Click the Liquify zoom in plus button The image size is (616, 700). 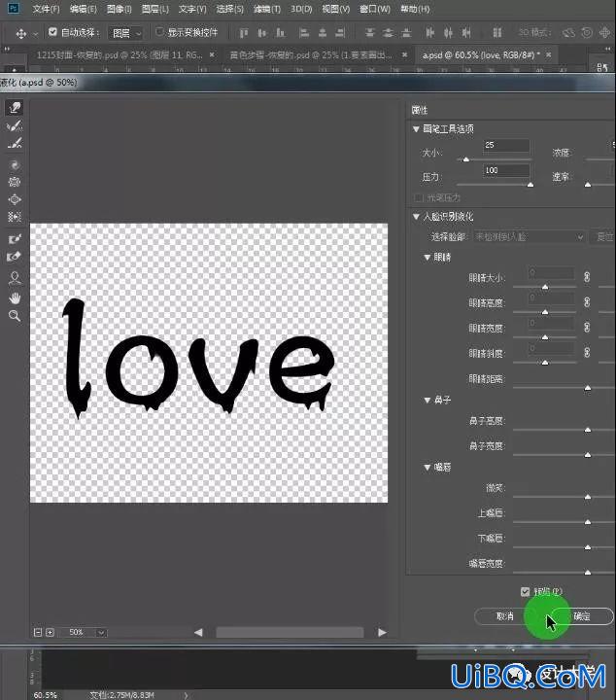pos(50,632)
